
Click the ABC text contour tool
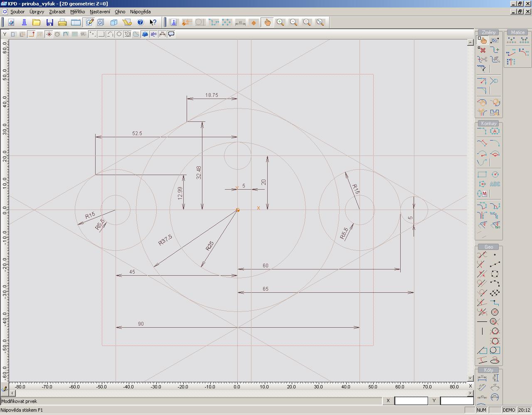pyautogui.click(x=495, y=184)
